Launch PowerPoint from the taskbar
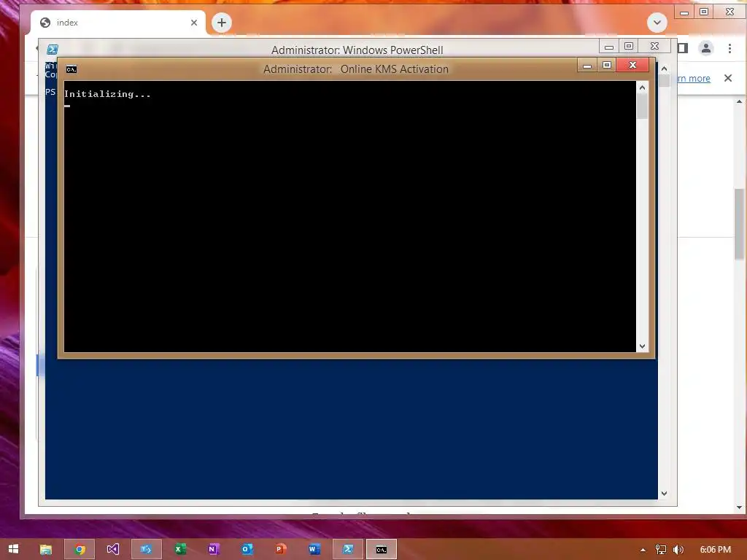This screenshot has height=560, width=747. [x=281, y=549]
